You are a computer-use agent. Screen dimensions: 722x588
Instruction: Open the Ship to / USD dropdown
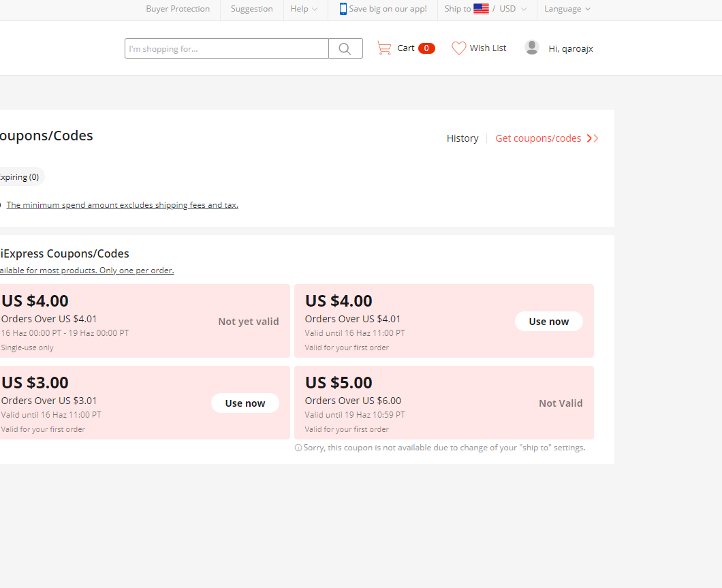pos(486,9)
